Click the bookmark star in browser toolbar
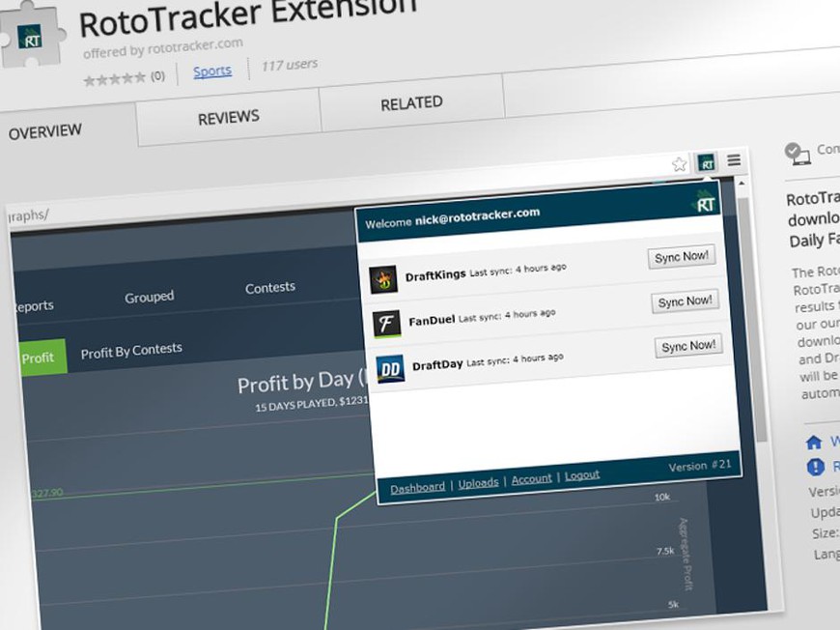840x630 pixels. [x=679, y=164]
